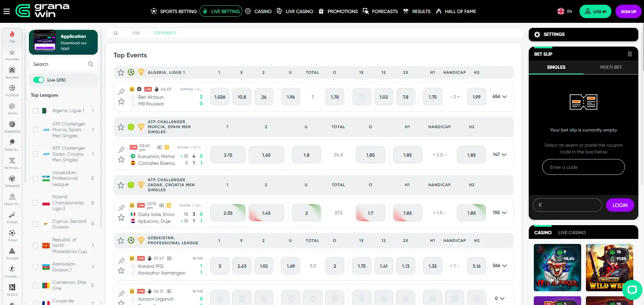This screenshot has width=644, height=305.
Task: Favorite the Kukushkin vs Carballes Baena match
Action: [121, 159]
